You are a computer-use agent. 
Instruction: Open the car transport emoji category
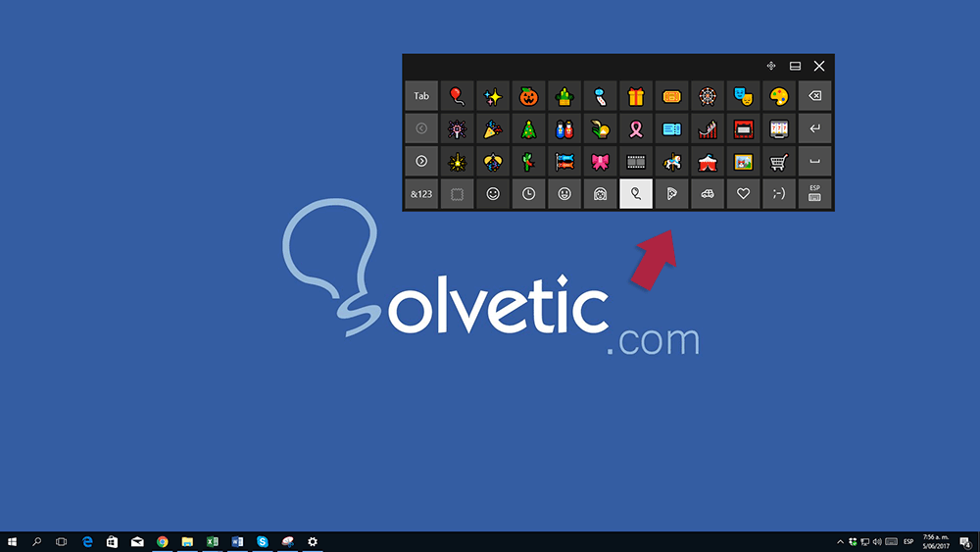tap(708, 194)
